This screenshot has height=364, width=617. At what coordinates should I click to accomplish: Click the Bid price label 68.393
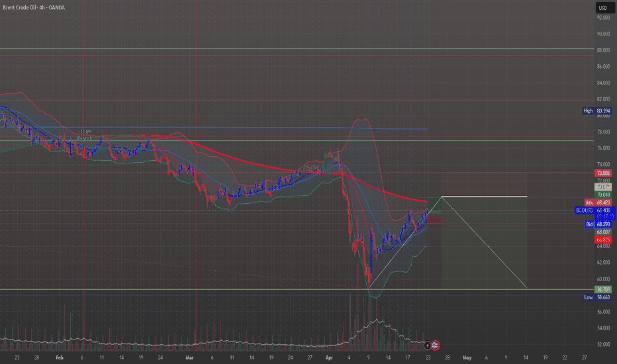tap(598, 224)
